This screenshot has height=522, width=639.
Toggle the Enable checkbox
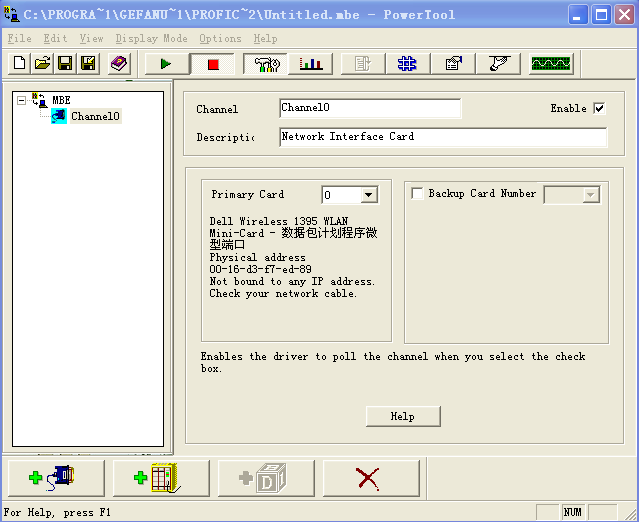pyautogui.click(x=599, y=108)
